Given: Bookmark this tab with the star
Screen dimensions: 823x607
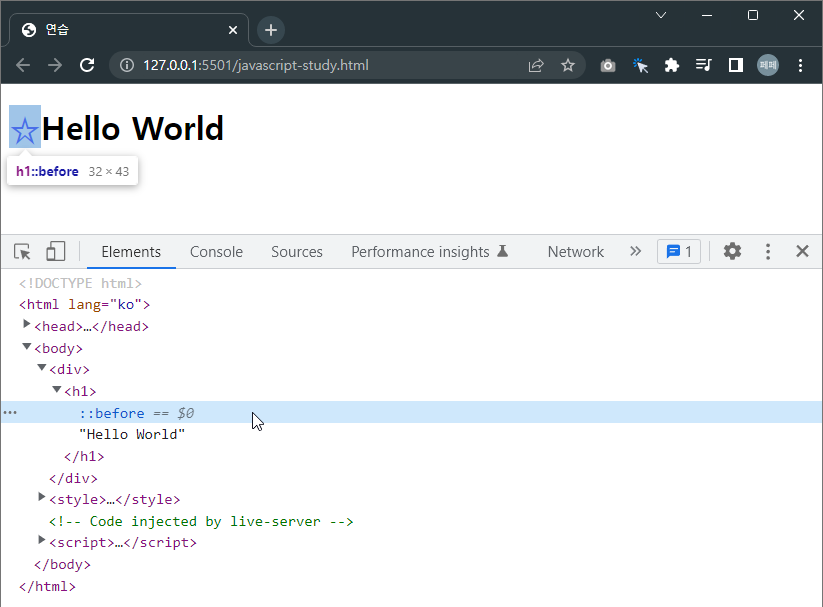Looking at the screenshot, I should (x=567, y=65).
